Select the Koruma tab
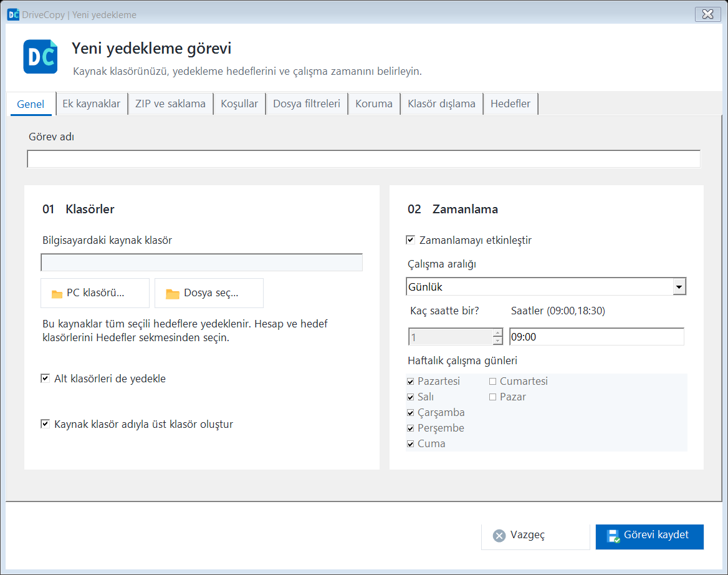The height and width of the screenshot is (575, 728). (x=374, y=104)
